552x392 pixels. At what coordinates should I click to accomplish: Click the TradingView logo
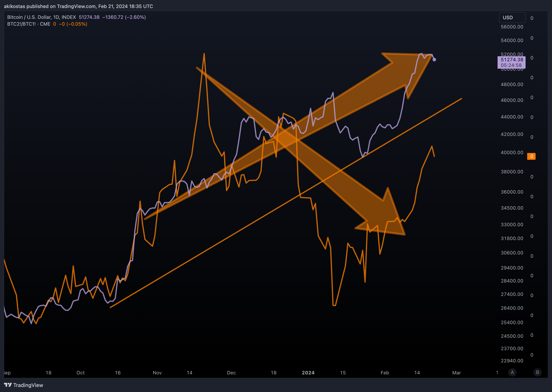24,385
